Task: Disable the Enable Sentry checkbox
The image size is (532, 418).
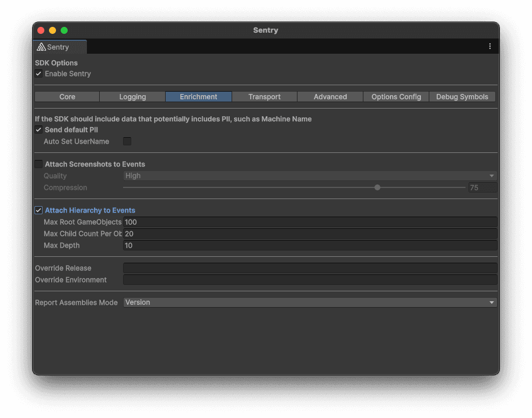Action: pyautogui.click(x=38, y=74)
